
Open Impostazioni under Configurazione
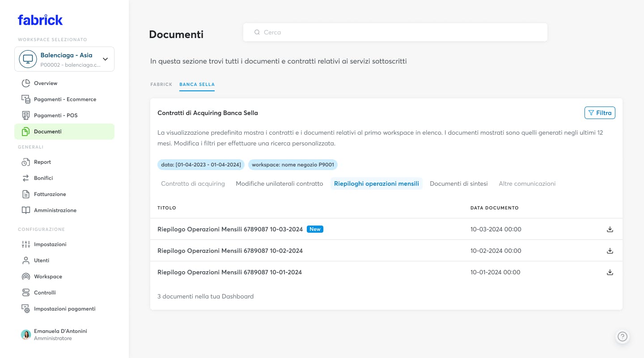[x=64, y=244]
